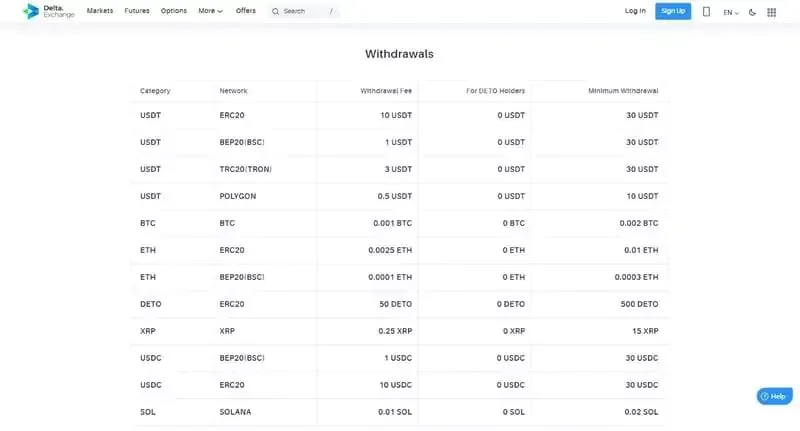Open the Offers menu item
Screen dimensions: 800x431
(245, 11)
